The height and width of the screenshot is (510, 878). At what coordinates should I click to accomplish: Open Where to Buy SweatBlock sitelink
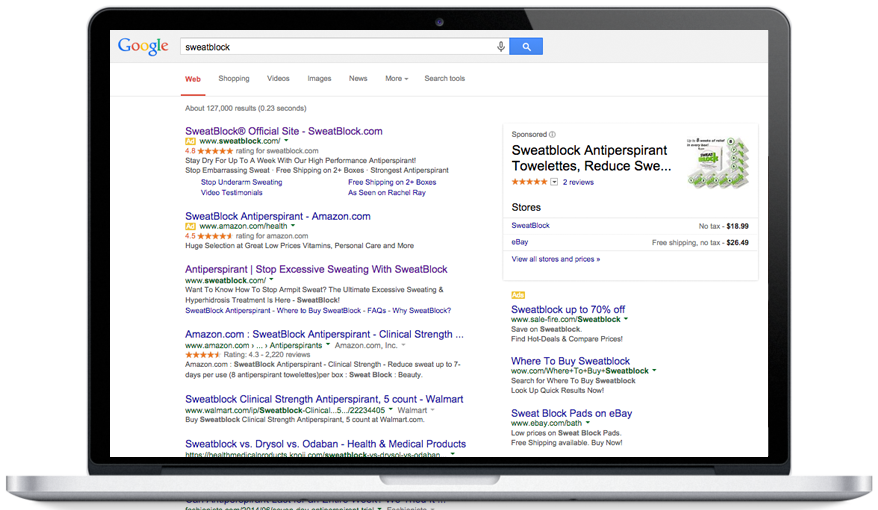point(319,311)
